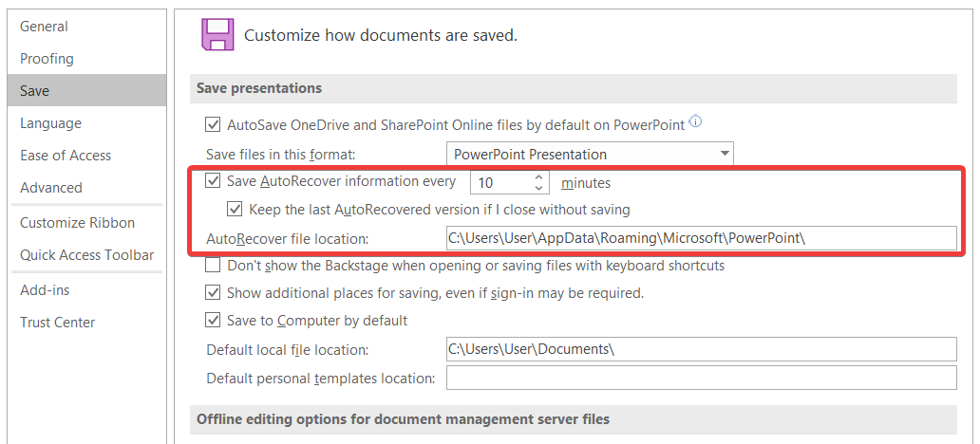Decrease AutoRecover minutes with down arrow

pos(539,188)
